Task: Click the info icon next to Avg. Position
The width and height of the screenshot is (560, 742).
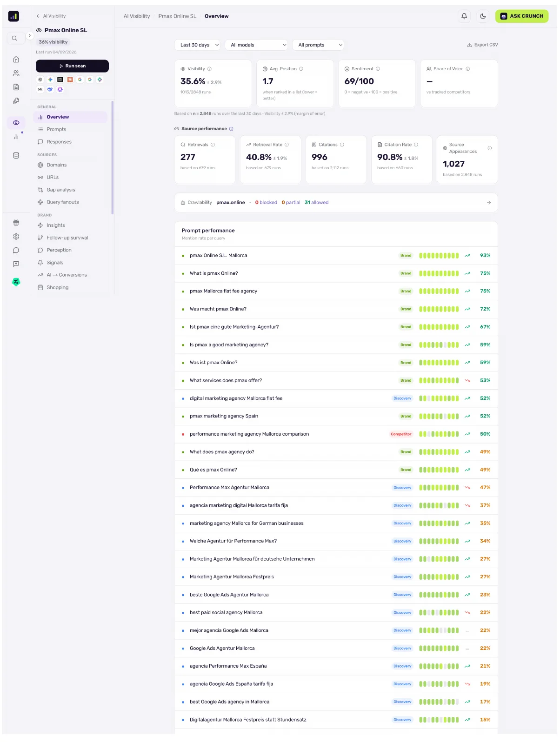Action: (301, 69)
